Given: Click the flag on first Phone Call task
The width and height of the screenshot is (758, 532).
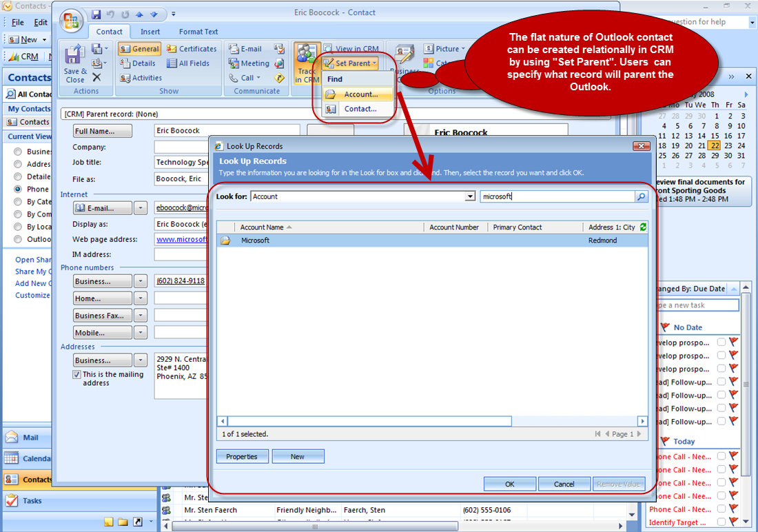Looking at the screenshot, I should point(734,456).
